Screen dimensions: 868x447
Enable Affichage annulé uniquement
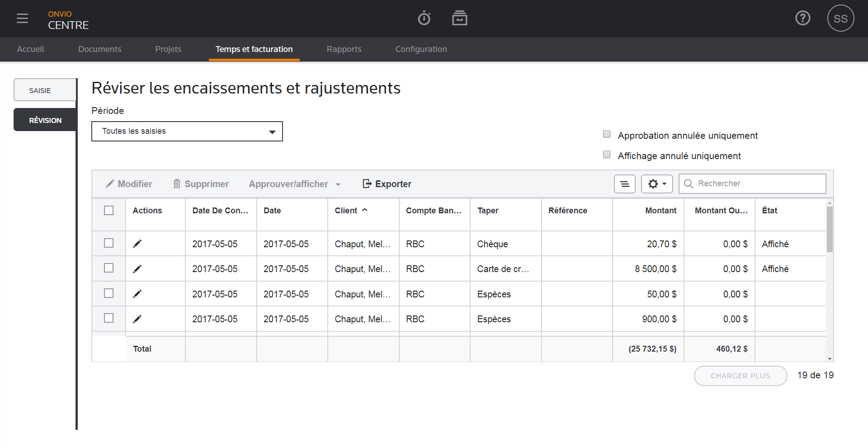pyautogui.click(x=607, y=155)
